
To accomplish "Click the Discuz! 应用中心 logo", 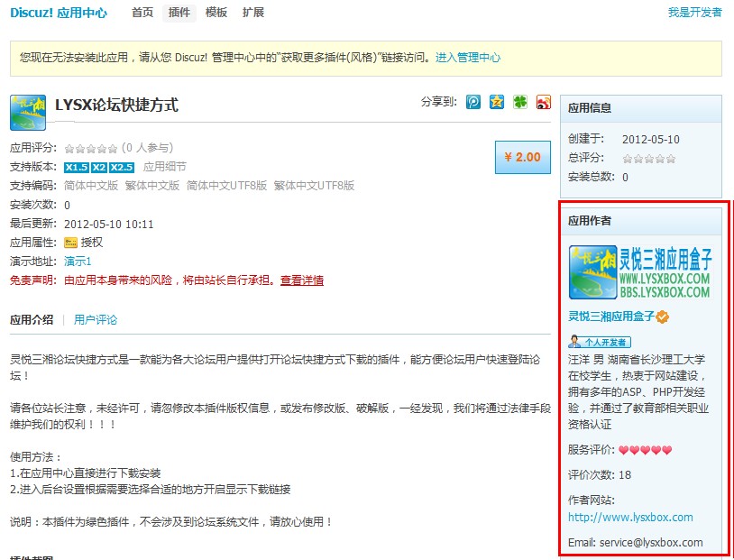I will [x=59, y=13].
